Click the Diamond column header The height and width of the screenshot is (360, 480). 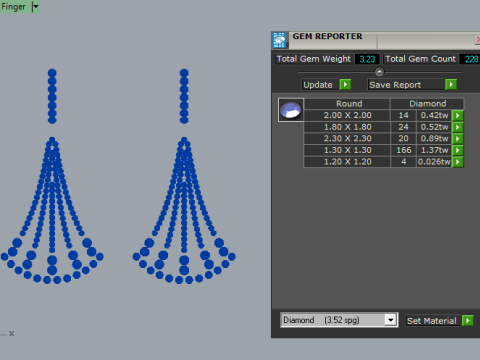click(x=427, y=104)
